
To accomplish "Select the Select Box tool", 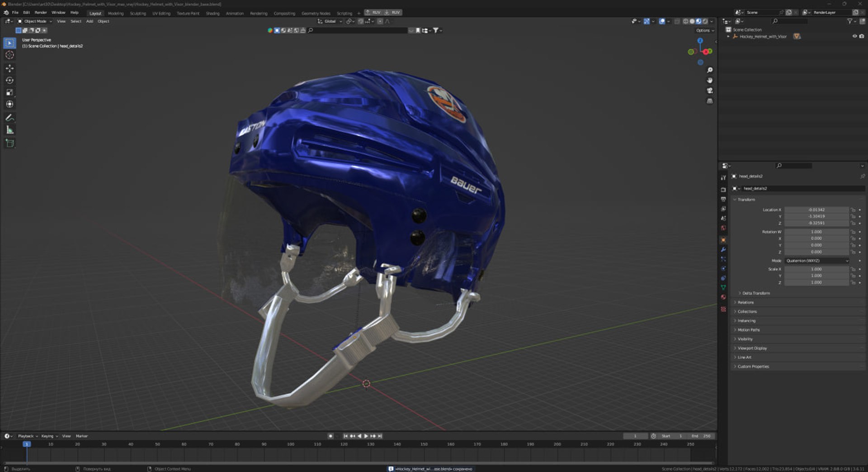I will 9,43.
